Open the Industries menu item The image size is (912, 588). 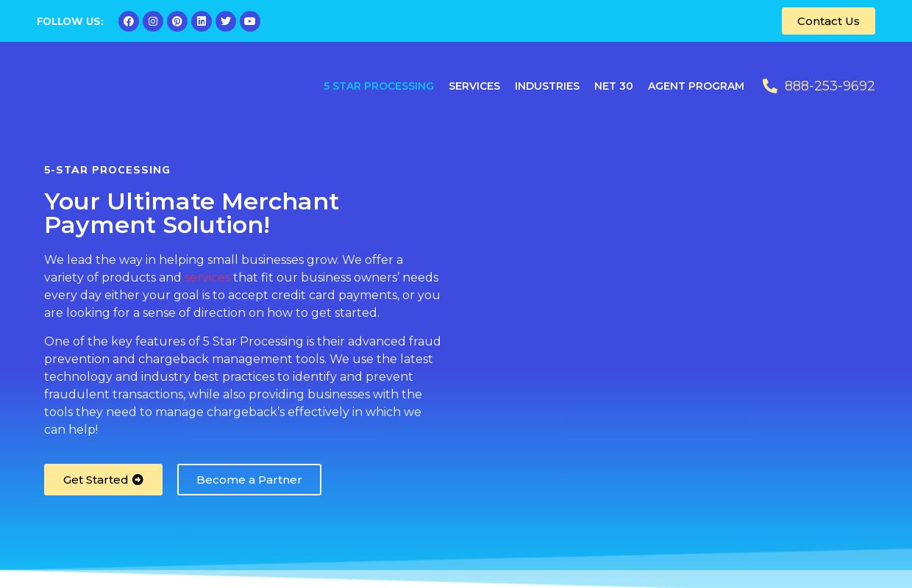(547, 86)
